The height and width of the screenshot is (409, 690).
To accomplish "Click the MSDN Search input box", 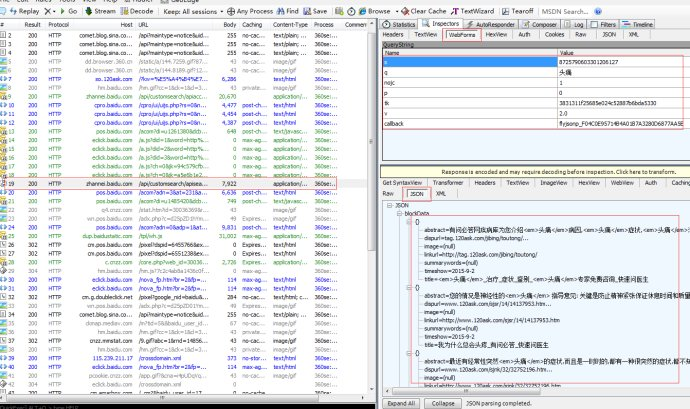I will [x=565, y=11].
